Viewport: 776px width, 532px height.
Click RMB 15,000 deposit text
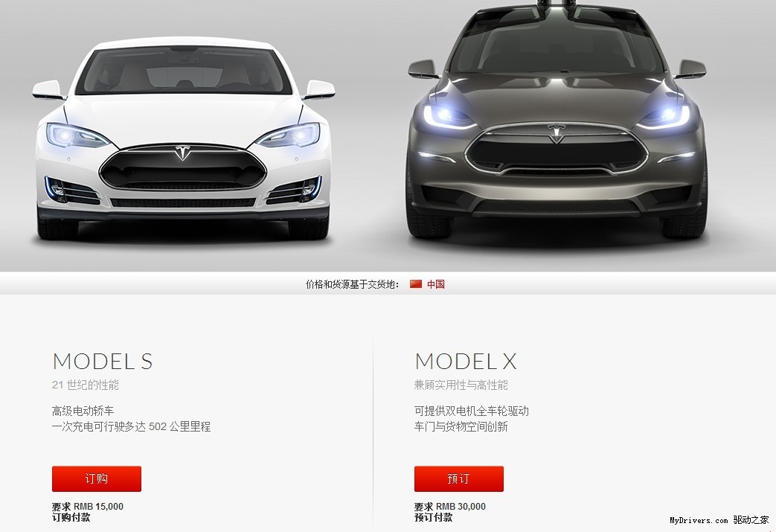98,506
